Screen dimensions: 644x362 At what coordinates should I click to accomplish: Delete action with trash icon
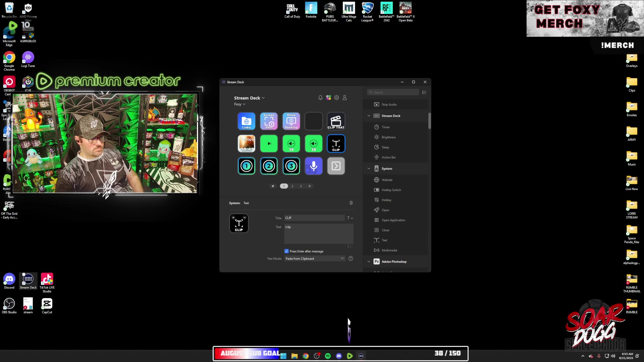351,203
